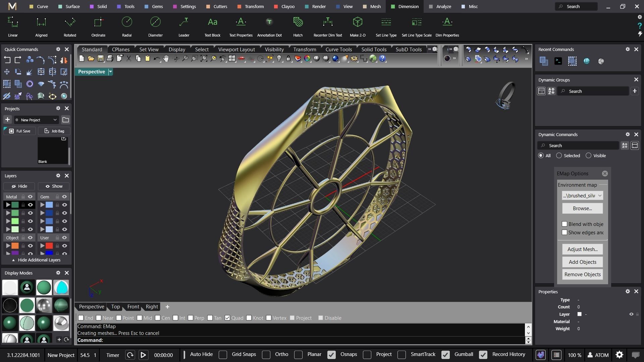The image size is (644, 362).
Task: Uncheck the Quad osnap checkbox
Action: tap(227, 318)
